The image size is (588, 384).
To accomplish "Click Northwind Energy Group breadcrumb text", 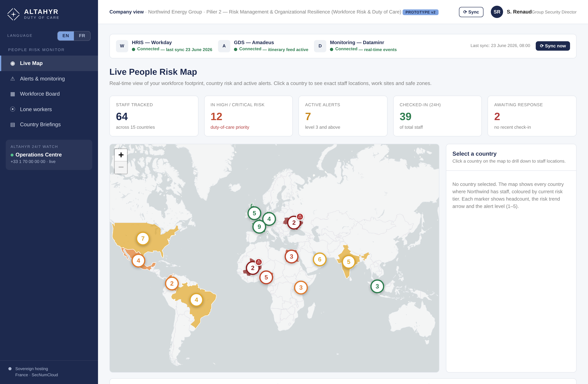I will [x=175, y=12].
